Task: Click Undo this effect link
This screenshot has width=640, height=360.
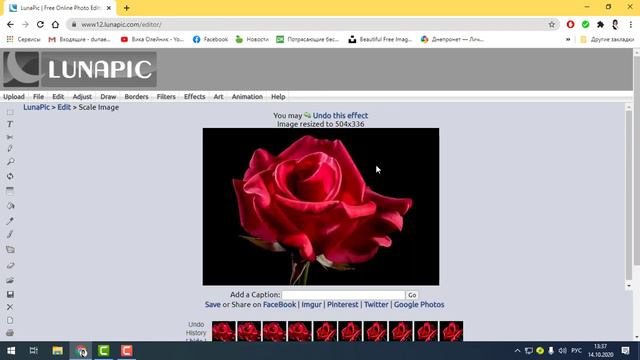Action: pos(340,116)
